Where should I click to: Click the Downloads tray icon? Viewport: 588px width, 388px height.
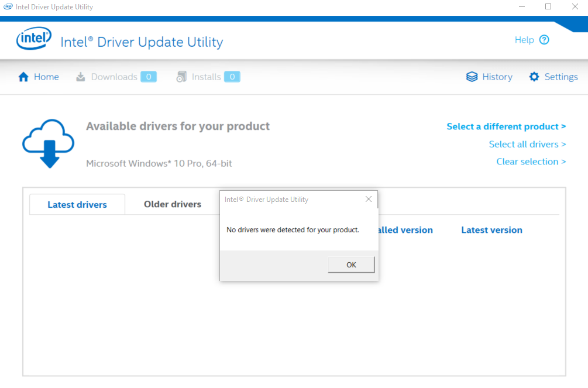[81, 77]
